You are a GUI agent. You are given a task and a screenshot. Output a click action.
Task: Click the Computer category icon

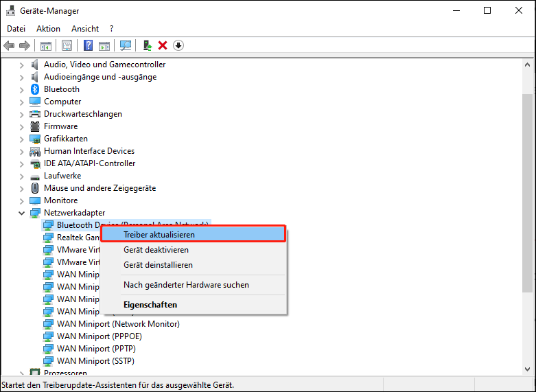35,102
